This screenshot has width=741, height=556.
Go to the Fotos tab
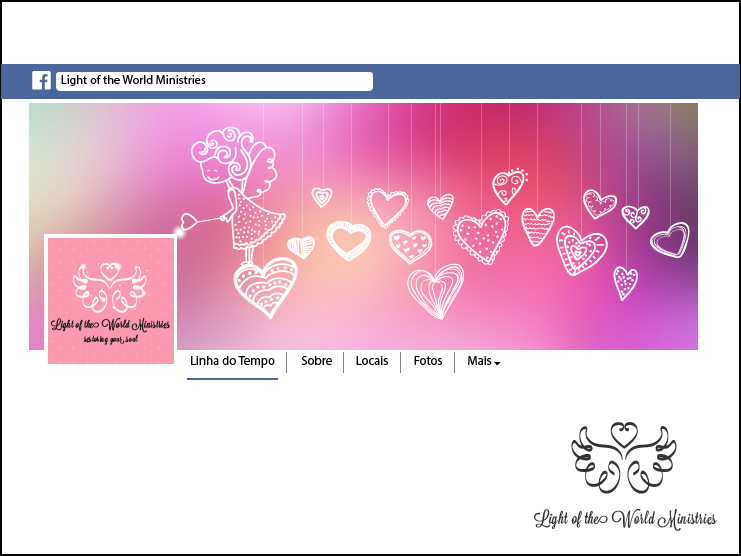pyautogui.click(x=428, y=361)
